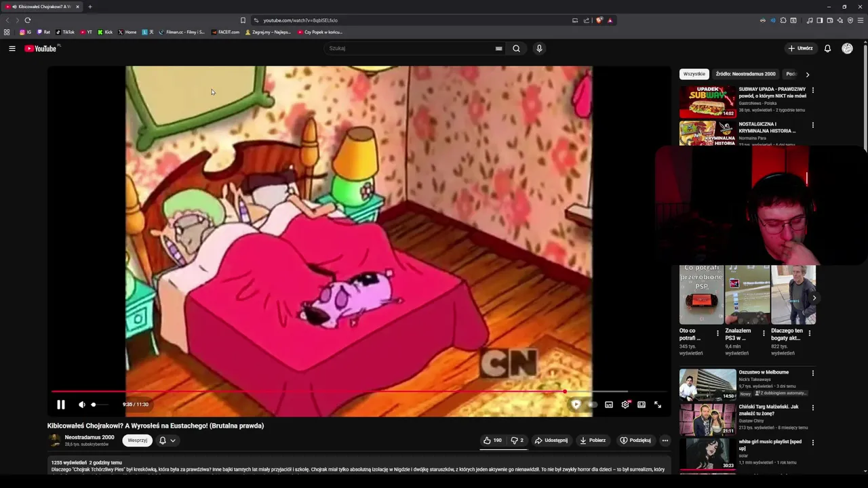Click the magnifier search button

[516, 48]
